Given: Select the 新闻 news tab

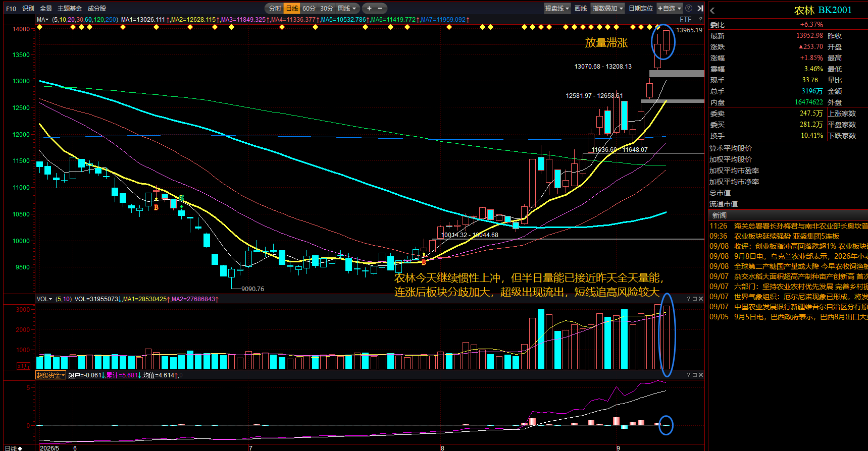Looking at the screenshot, I should (x=720, y=215).
